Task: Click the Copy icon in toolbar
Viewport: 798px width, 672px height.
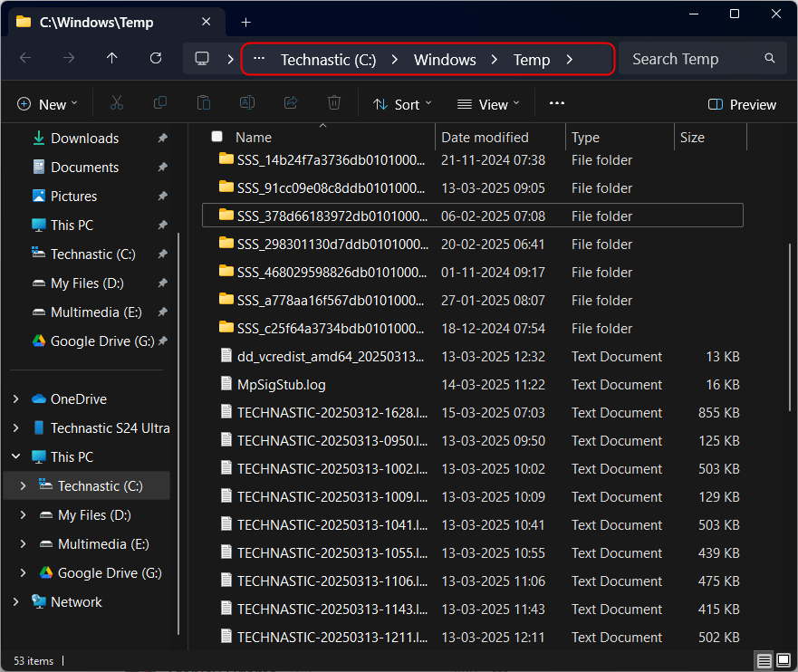Action: (160, 104)
